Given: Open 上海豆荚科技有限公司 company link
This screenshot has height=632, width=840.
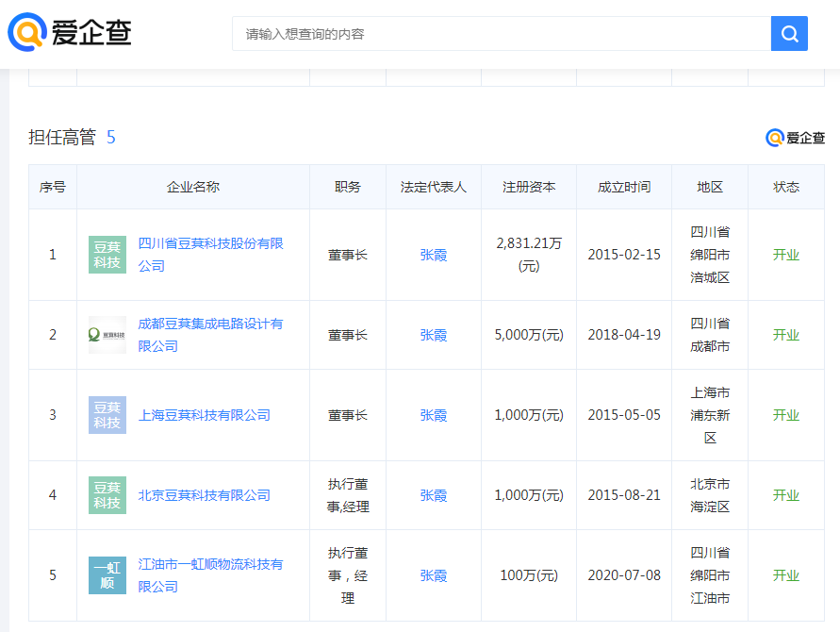Looking at the screenshot, I should tap(204, 415).
